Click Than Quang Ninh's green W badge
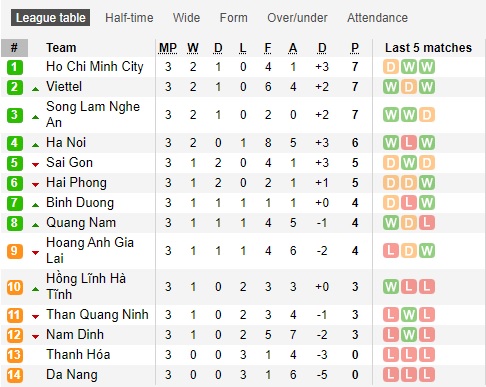 (x=409, y=315)
